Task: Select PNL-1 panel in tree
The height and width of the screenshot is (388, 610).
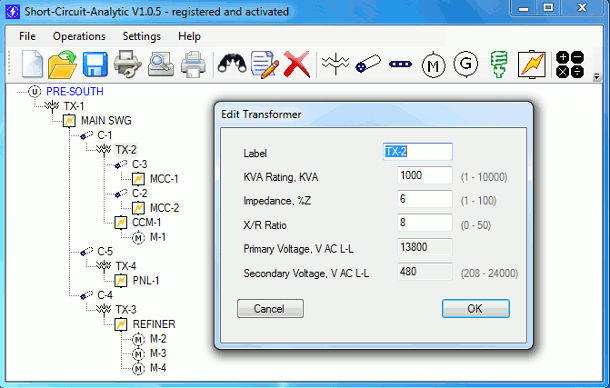Action: point(146,281)
